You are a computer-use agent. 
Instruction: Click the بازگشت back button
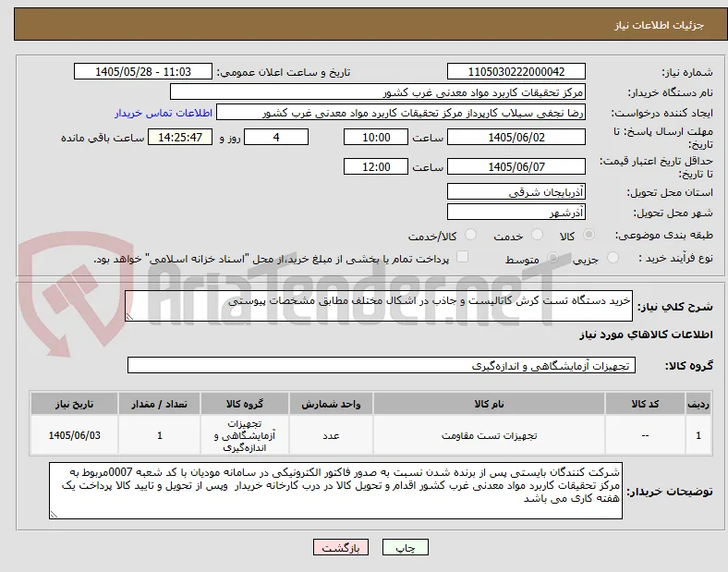(341, 547)
